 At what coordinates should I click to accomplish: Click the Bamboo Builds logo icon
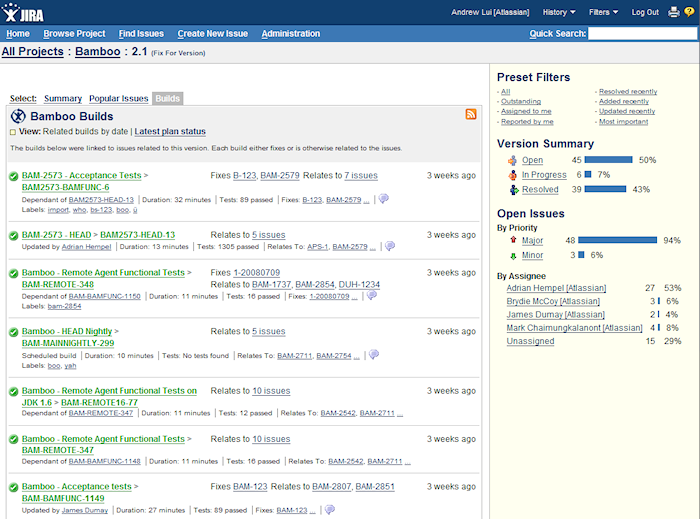(x=18, y=116)
